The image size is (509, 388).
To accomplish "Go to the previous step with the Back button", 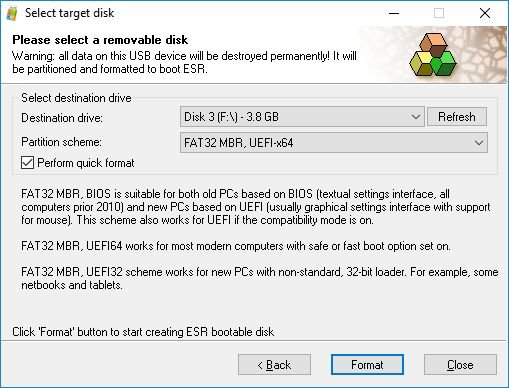I will tap(274, 365).
